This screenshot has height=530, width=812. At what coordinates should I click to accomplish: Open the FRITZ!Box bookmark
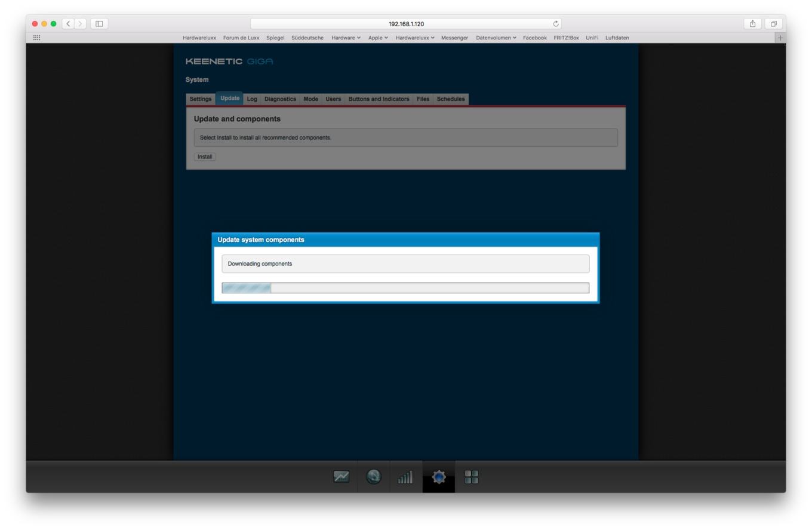click(x=566, y=38)
